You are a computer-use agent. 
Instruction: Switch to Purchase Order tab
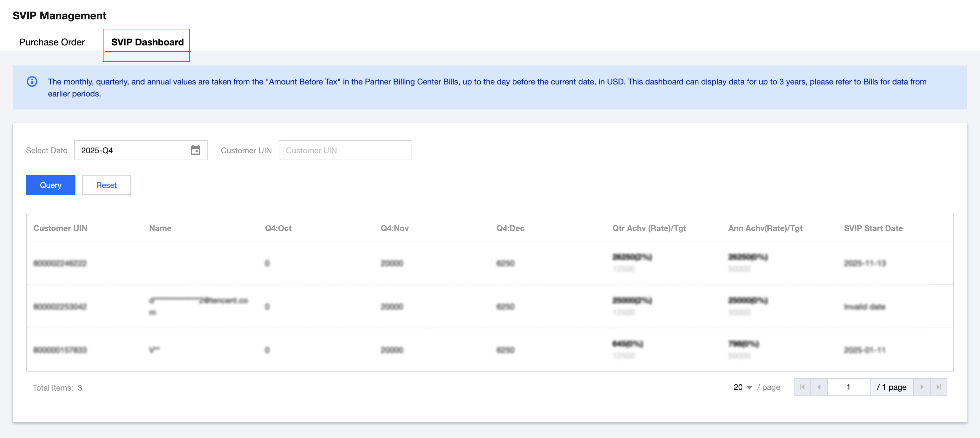(52, 42)
